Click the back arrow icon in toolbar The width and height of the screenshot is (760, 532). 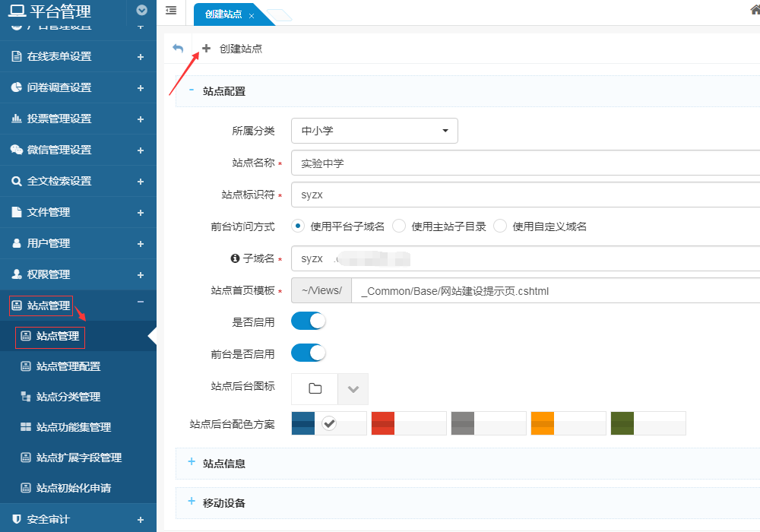pyautogui.click(x=178, y=48)
